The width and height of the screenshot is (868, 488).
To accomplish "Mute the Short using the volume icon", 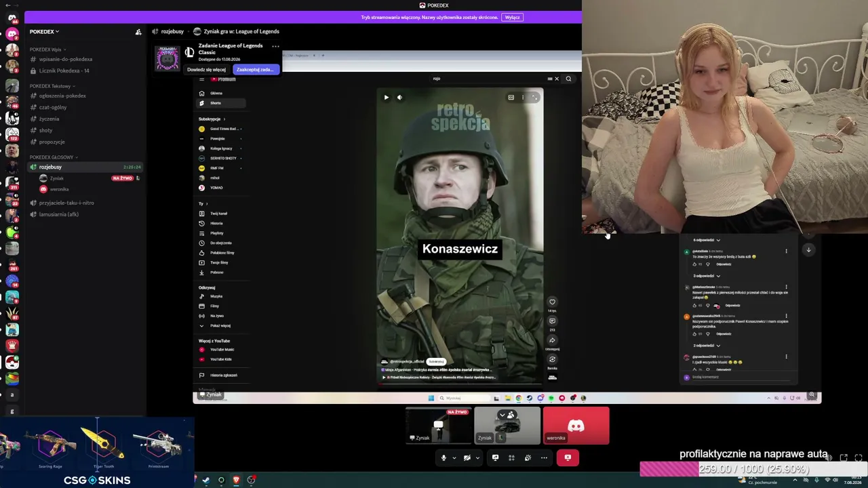I will click(x=399, y=98).
